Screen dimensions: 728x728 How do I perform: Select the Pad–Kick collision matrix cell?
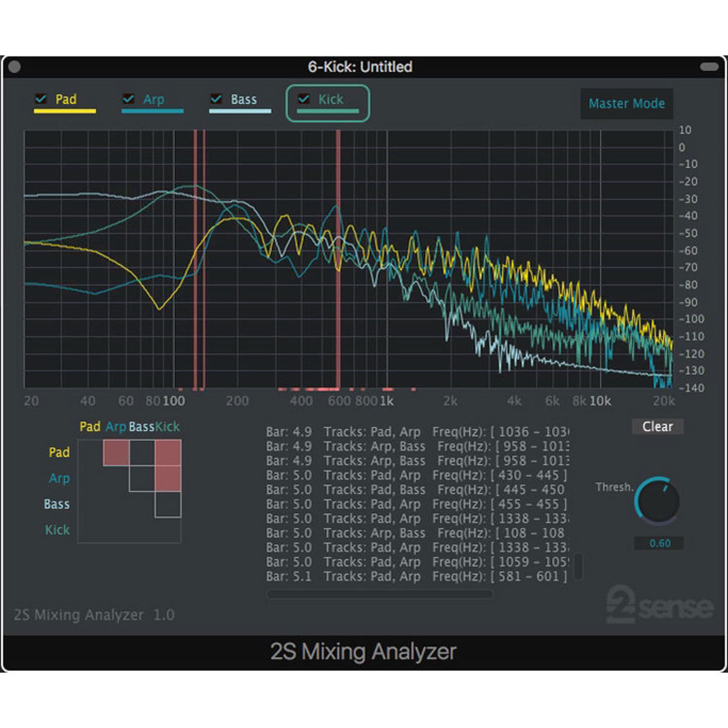168,453
